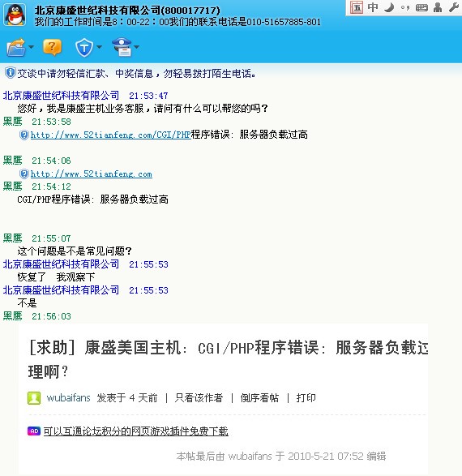
Task: Click the blue security shield toolbar icon
Action: point(84,48)
